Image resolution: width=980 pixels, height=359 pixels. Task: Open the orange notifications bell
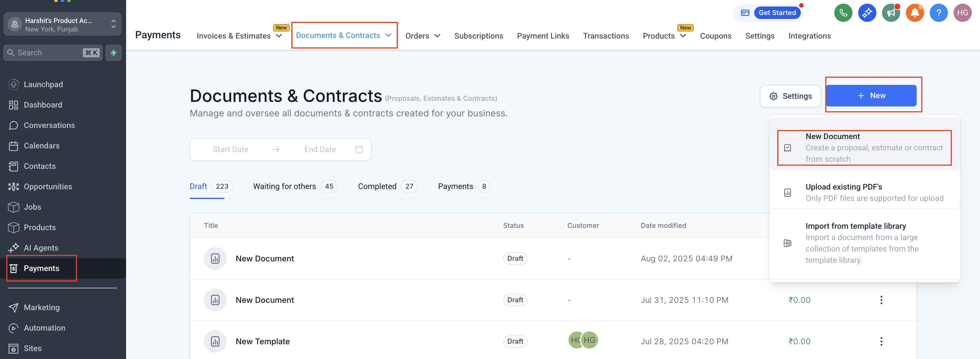(915, 13)
